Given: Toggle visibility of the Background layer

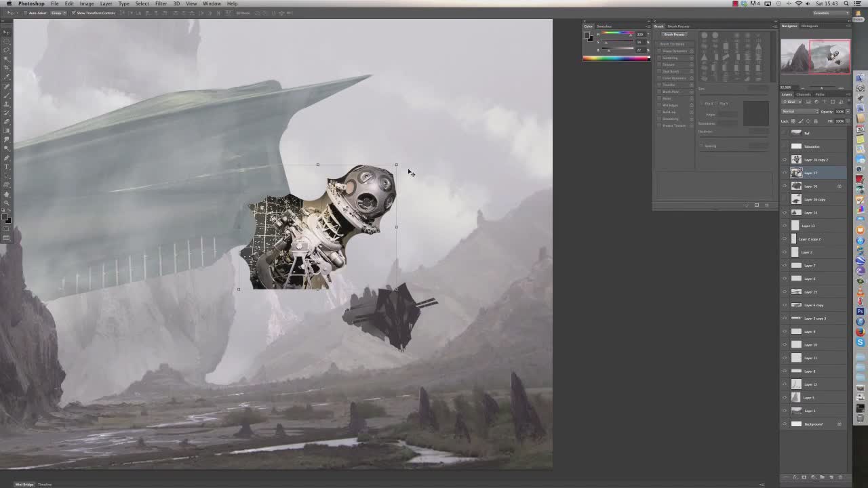Looking at the screenshot, I should 785,424.
